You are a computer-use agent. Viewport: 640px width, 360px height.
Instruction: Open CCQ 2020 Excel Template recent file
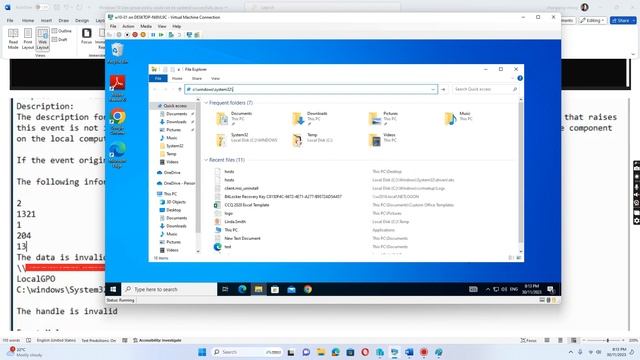(x=247, y=205)
